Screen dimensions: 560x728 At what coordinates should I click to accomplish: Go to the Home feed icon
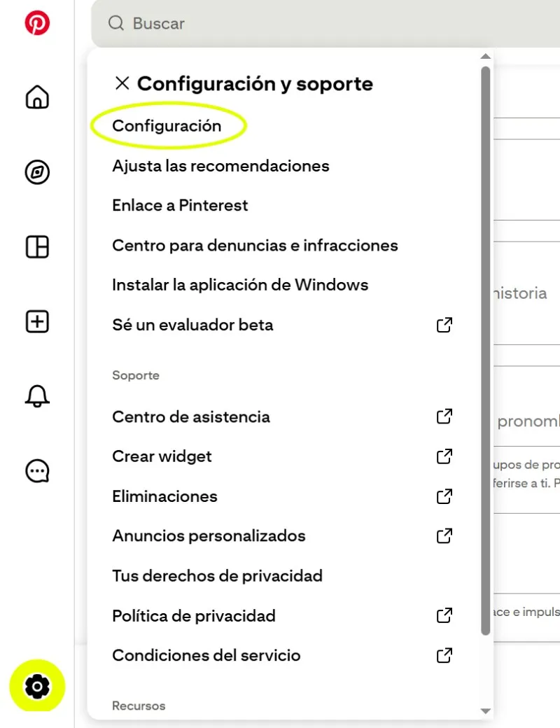click(37, 97)
